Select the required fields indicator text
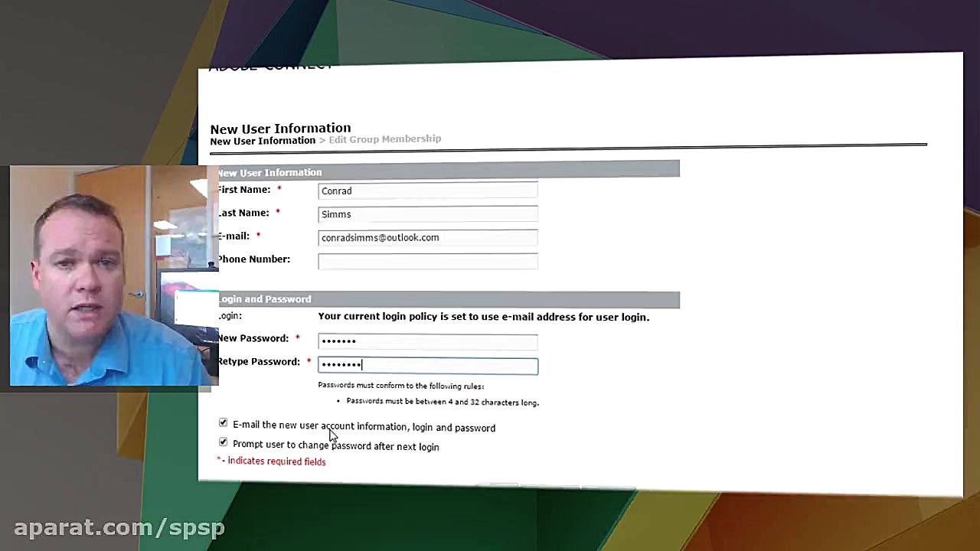This screenshot has height=551, width=980. (272, 460)
